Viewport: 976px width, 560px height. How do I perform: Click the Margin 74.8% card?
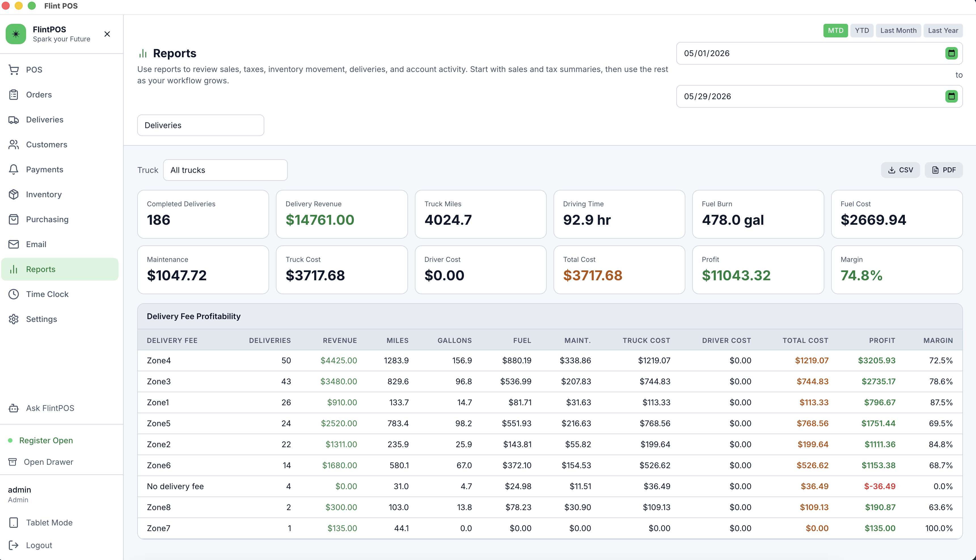point(897,270)
